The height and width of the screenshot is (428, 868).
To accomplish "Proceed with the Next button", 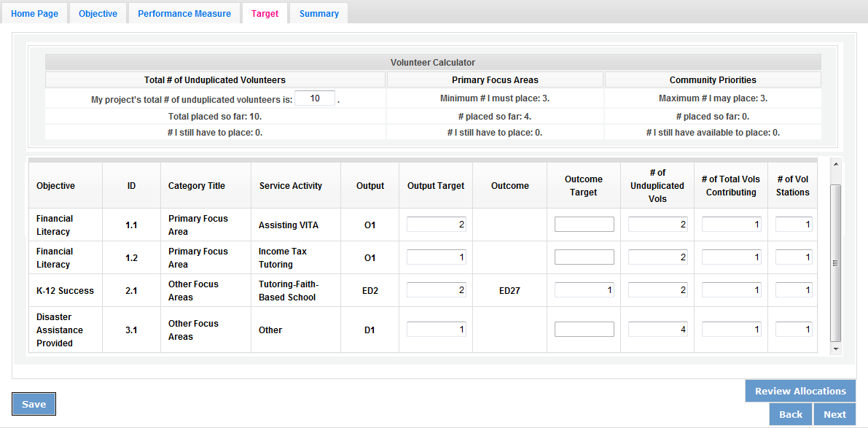I will tap(834, 414).
